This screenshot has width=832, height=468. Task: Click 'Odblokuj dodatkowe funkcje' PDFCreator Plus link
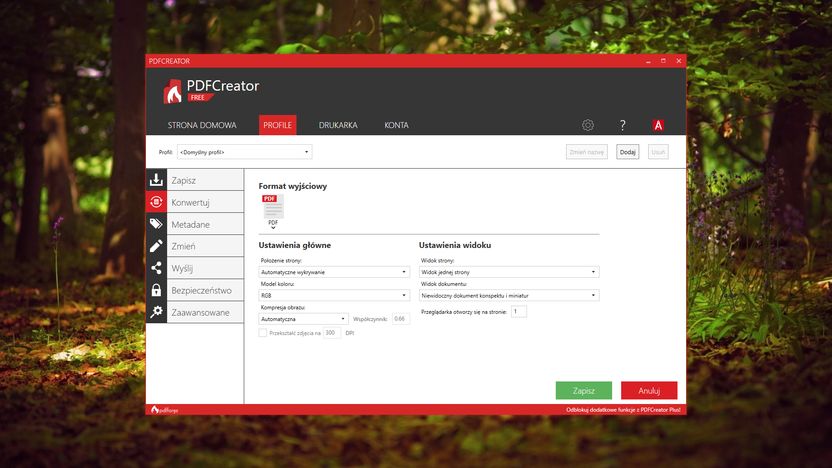click(623, 410)
